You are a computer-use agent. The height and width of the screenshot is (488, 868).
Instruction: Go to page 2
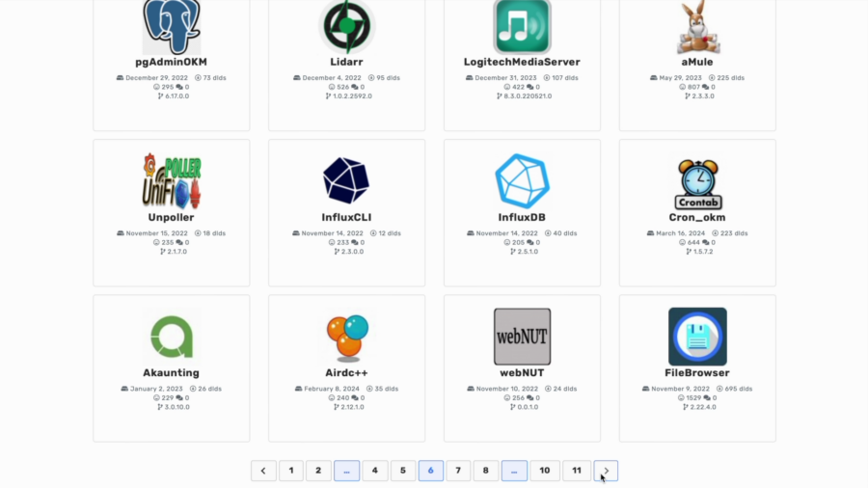318,471
